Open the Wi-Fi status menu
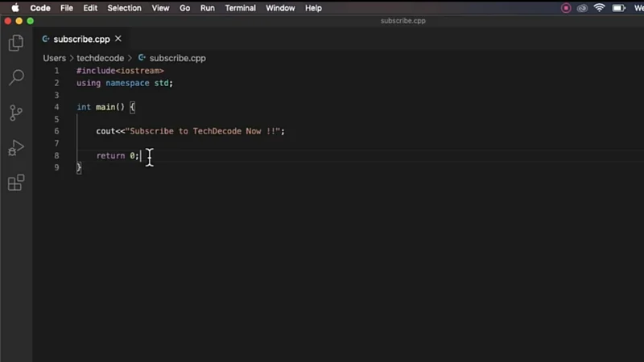The width and height of the screenshot is (644, 362). pos(600,8)
